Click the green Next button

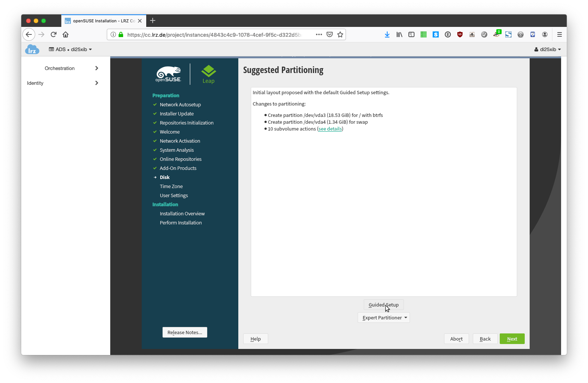tap(512, 339)
